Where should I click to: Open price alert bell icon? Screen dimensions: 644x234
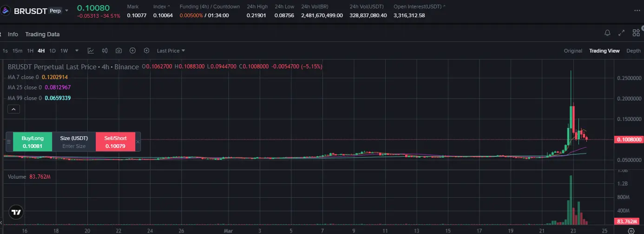(607, 33)
